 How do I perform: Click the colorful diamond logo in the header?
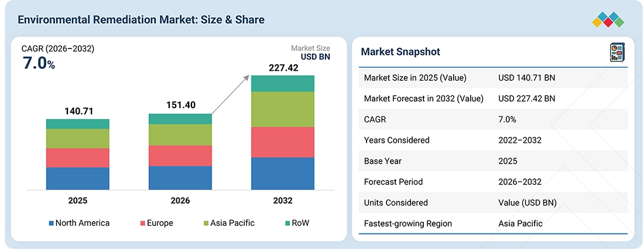tap(608, 20)
